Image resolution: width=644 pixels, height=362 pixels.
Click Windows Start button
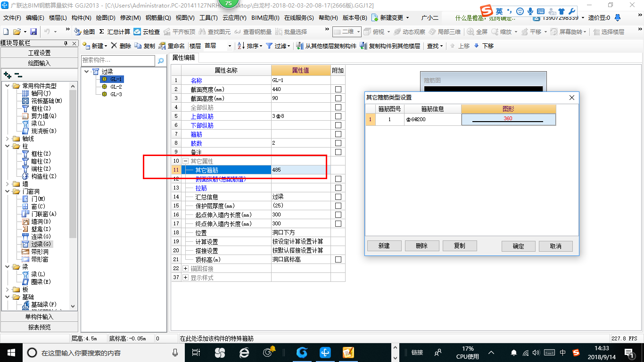pos(11,352)
